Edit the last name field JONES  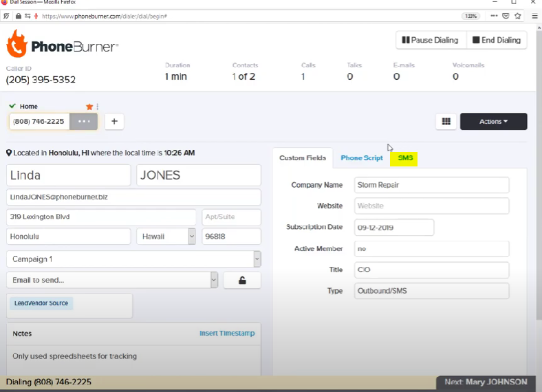coord(198,175)
